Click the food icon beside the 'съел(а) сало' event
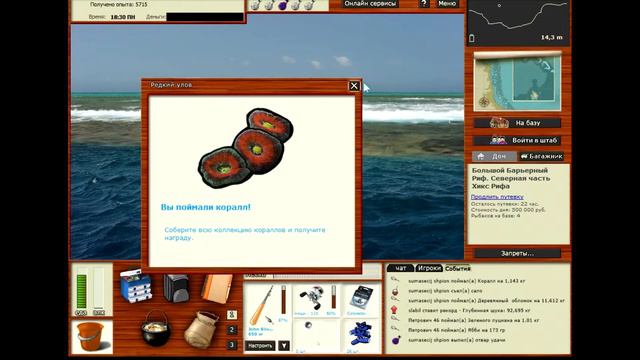This screenshot has height=360, width=640. pyautogui.click(x=395, y=291)
